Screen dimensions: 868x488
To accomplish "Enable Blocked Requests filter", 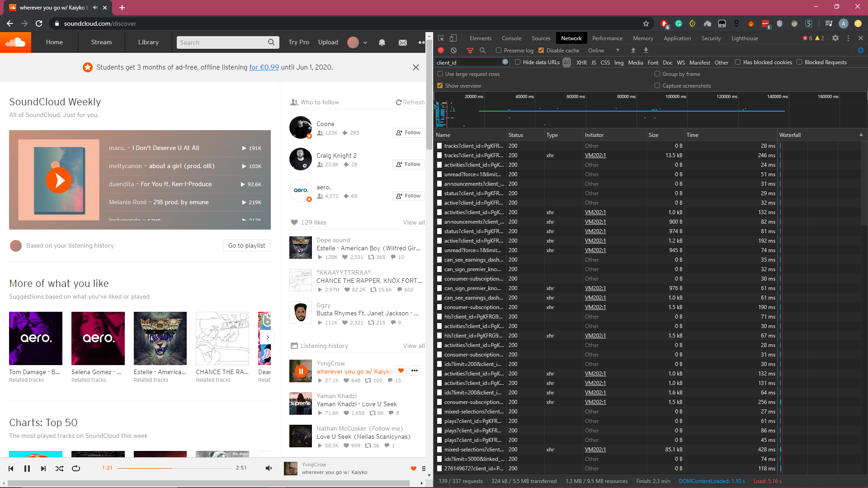I will click(x=799, y=62).
